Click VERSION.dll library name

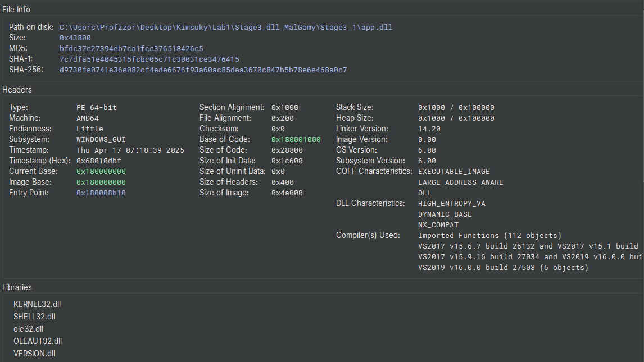click(34, 353)
